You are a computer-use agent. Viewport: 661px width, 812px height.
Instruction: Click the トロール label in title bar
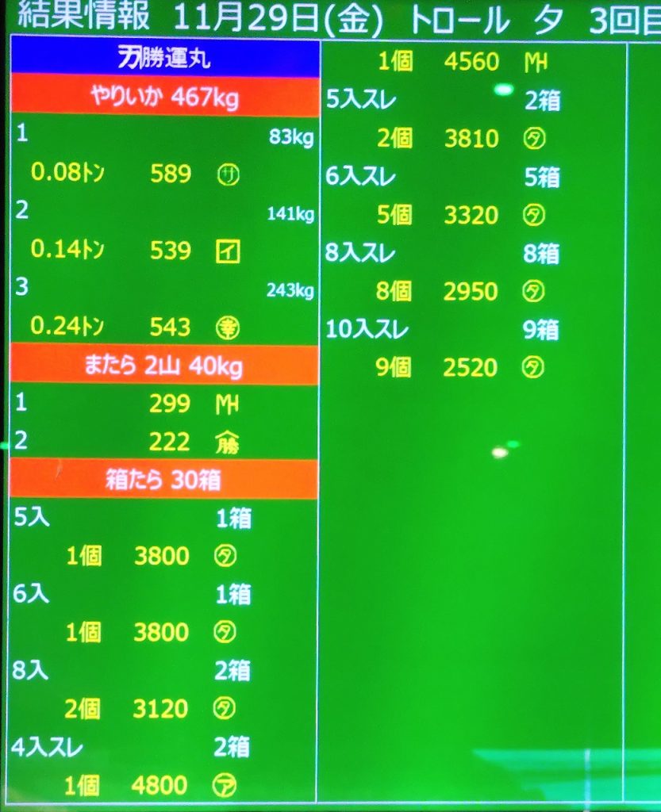coord(459,21)
